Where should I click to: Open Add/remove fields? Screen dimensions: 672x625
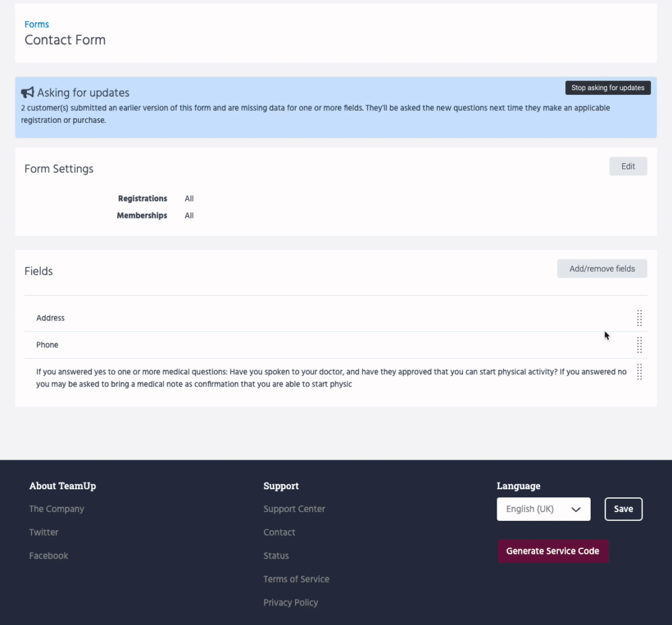(x=601, y=269)
